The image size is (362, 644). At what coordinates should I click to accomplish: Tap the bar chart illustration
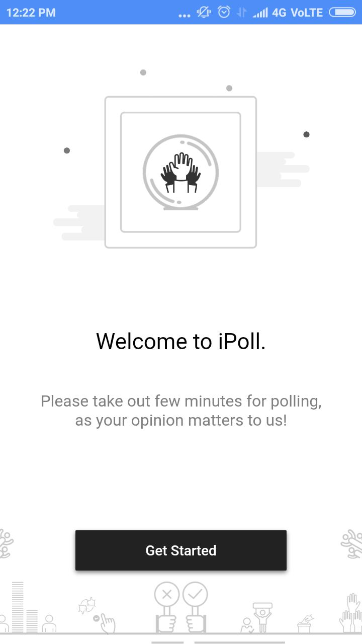25,607
